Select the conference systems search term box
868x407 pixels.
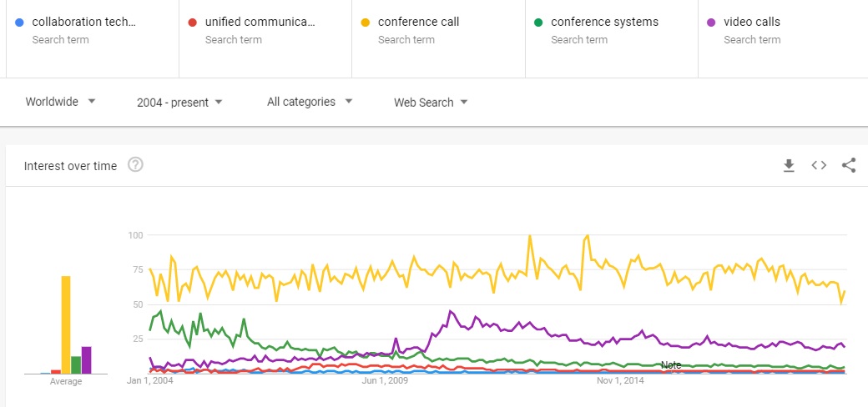coord(612,38)
